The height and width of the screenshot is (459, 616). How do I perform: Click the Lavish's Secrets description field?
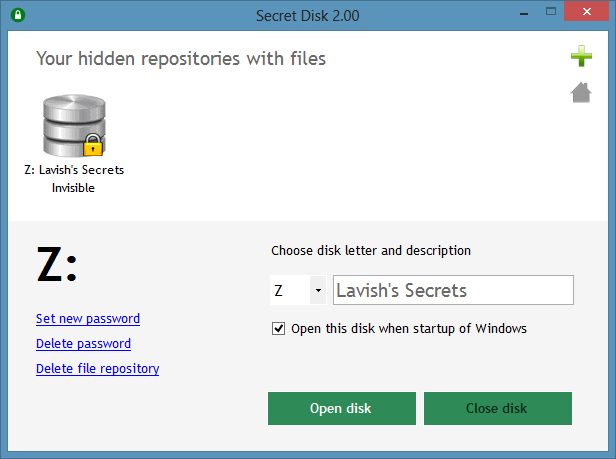pos(452,291)
